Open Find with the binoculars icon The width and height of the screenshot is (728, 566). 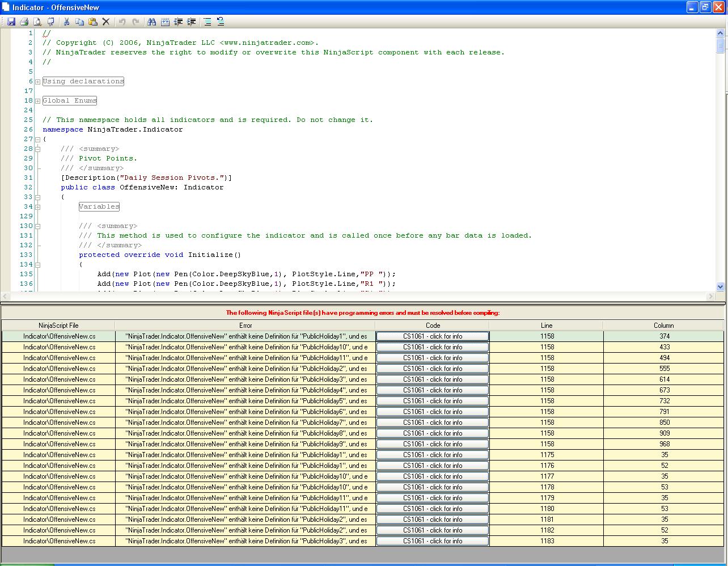151,22
